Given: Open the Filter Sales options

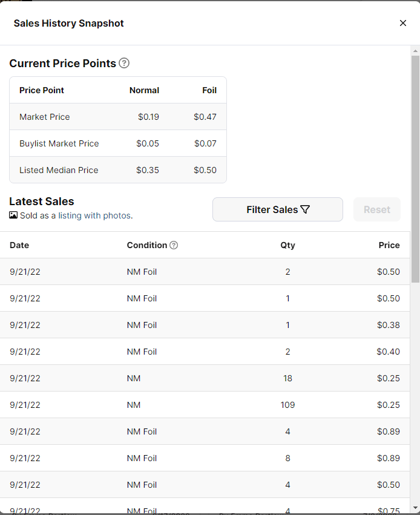Looking at the screenshot, I should click(278, 209).
